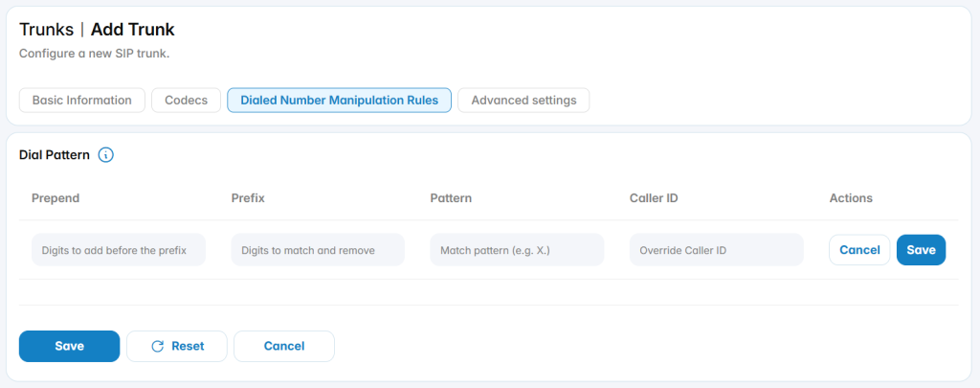Screen dimensions: 980x388
Task: Switch to the Basic Information tab
Action: [x=82, y=101]
